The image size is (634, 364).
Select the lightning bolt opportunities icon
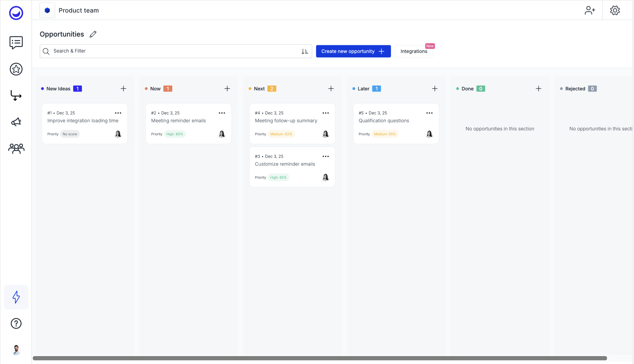(x=16, y=297)
